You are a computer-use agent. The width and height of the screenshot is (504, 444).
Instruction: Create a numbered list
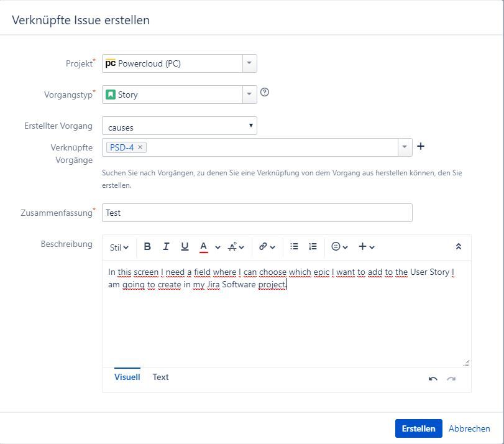[313, 246]
